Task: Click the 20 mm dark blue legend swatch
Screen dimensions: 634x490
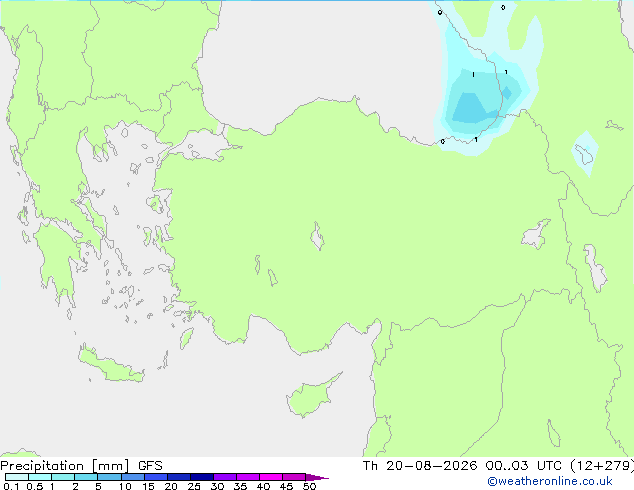Action: click(179, 477)
